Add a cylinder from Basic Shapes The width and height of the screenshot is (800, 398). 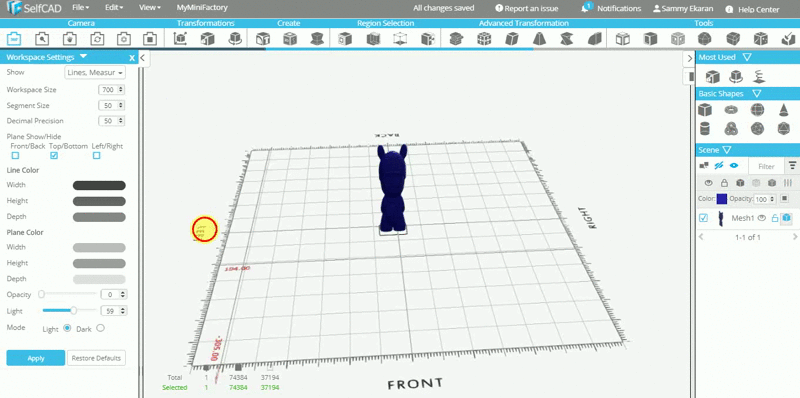pos(705,129)
